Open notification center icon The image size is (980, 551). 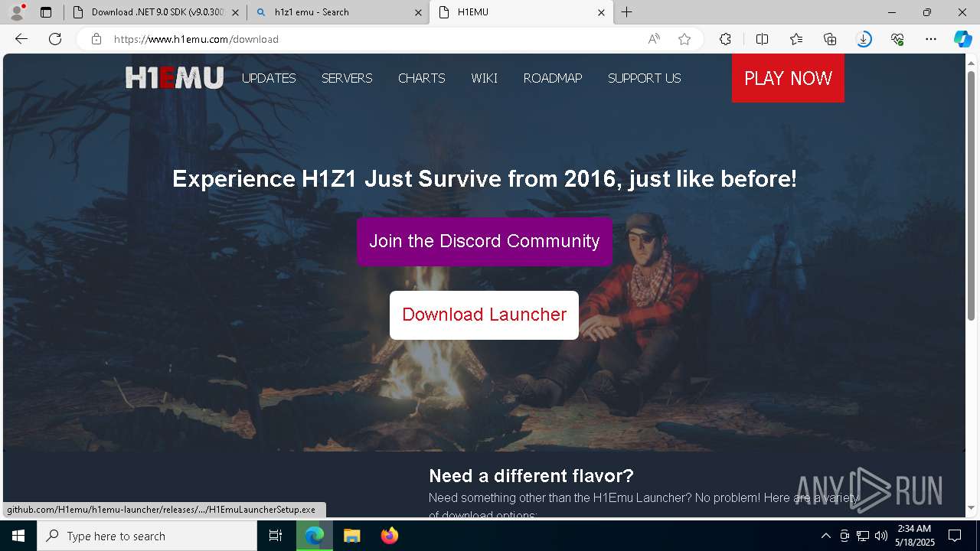click(955, 536)
